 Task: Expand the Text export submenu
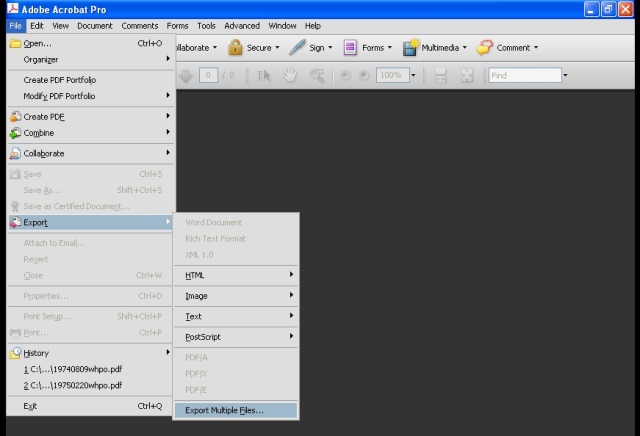click(x=236, y=316)
